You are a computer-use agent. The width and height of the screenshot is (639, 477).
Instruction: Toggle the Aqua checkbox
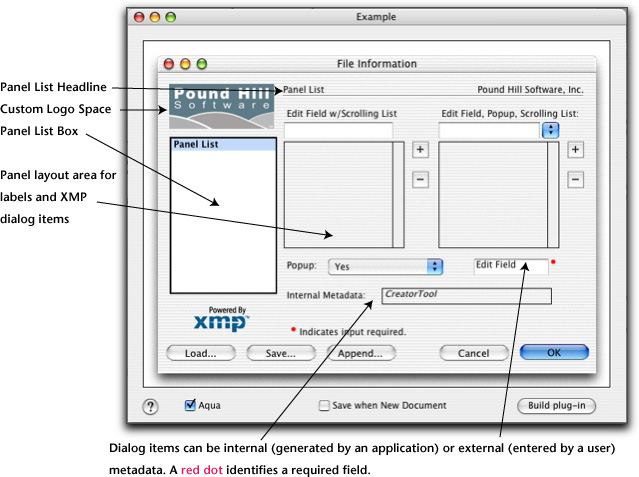click(191, 406)
